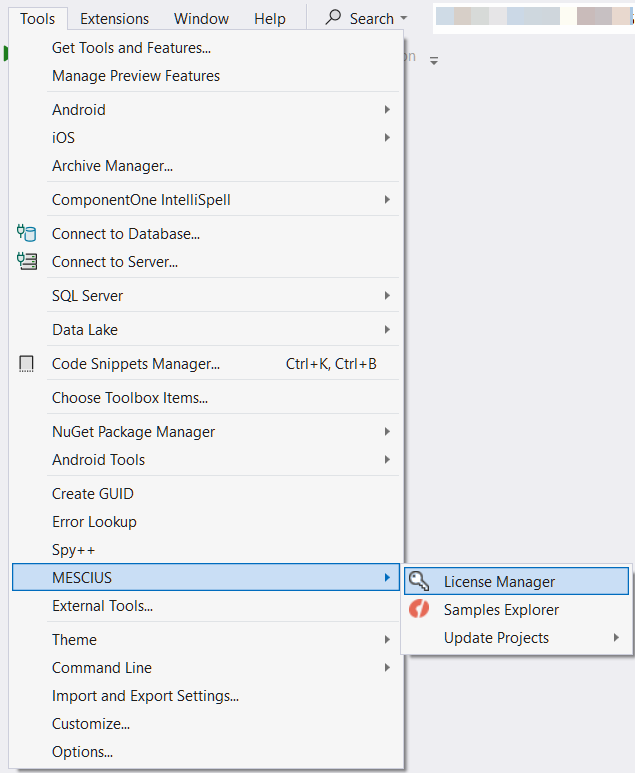Expand the Android submenu arrow
635x773 pixels.
387,110
